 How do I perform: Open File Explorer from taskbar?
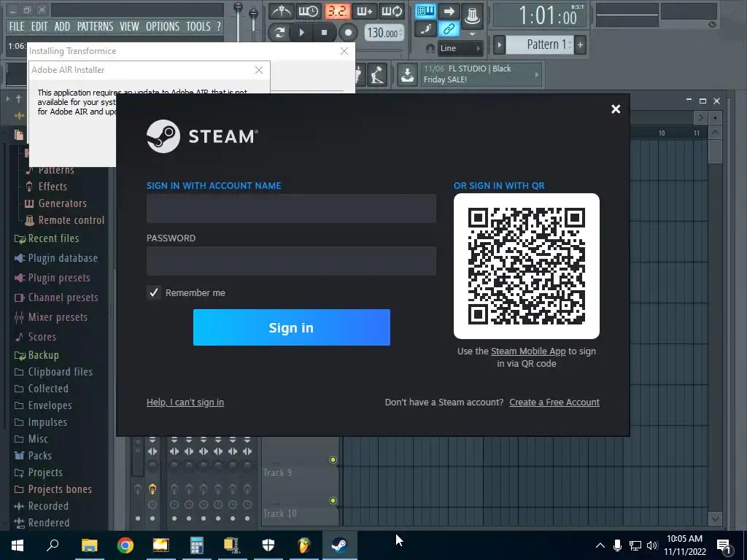click(90, 545)
